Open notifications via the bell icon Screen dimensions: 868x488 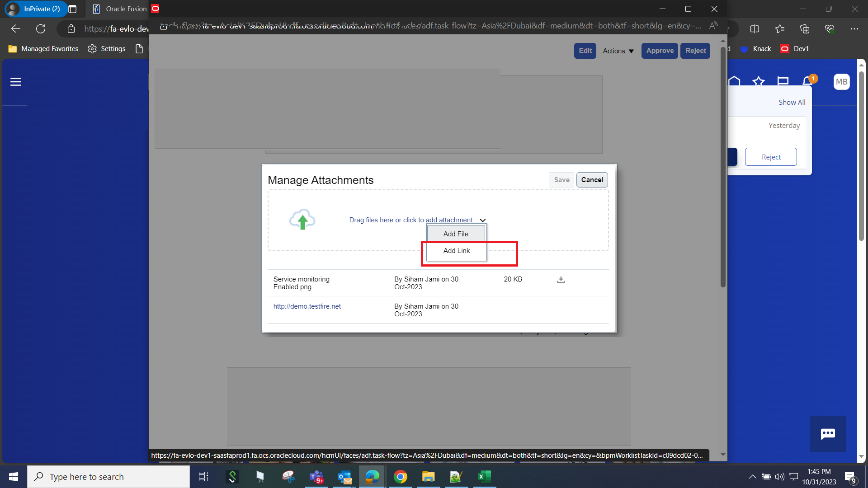[x=807, y=81]
